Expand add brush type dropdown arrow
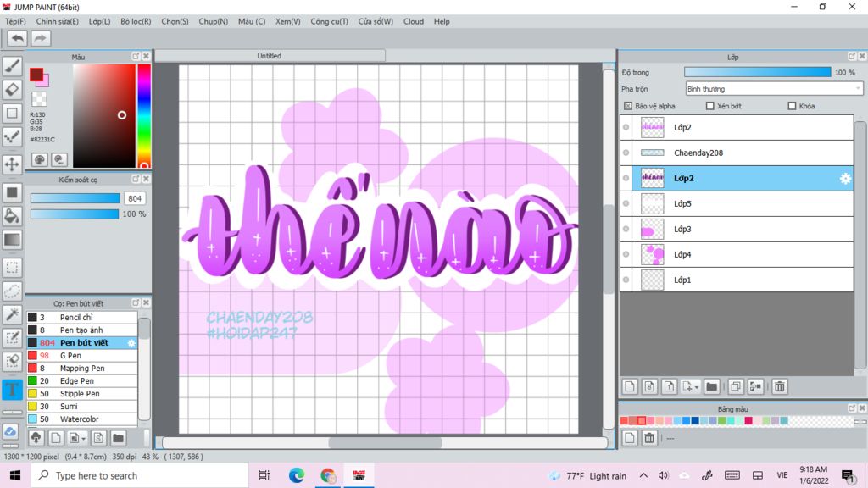 pyautogui.click(x=83, y=439)
